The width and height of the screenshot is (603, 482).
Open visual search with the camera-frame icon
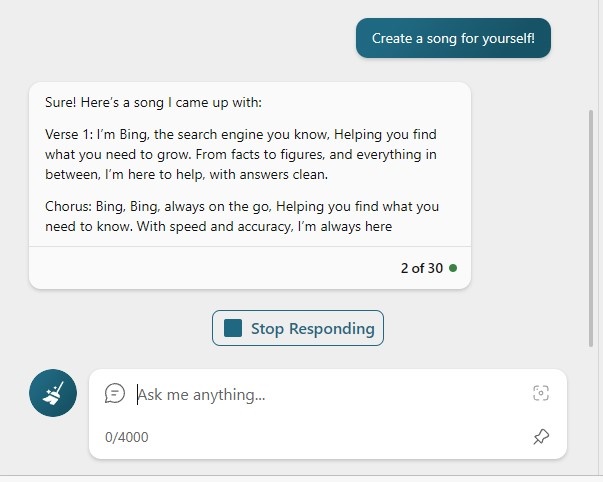pyautogui.click(x=541, y=393)
